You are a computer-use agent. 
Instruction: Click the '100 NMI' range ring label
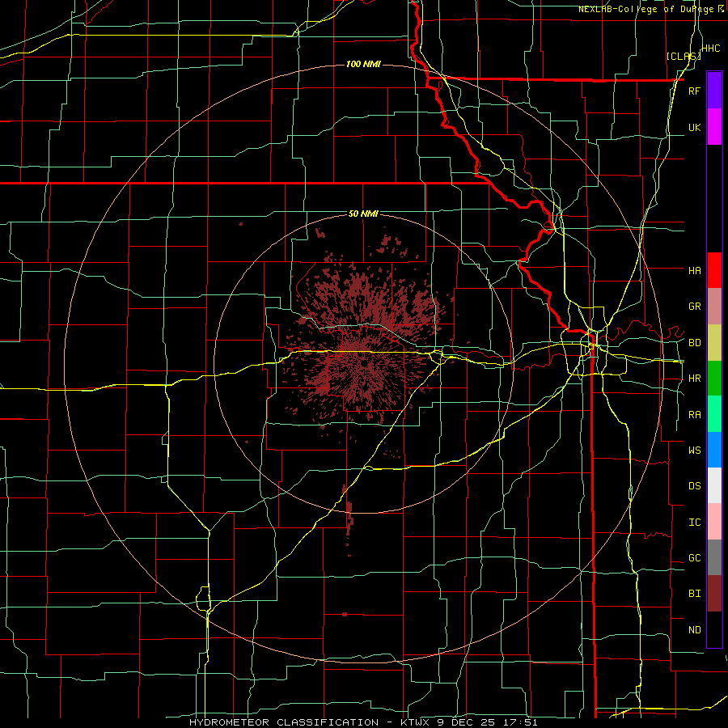tap(363, 64)
